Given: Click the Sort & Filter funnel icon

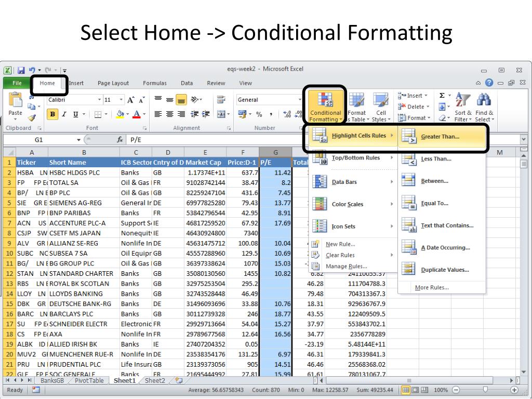Looking at the screenshot, I should (x=463, y=100).
